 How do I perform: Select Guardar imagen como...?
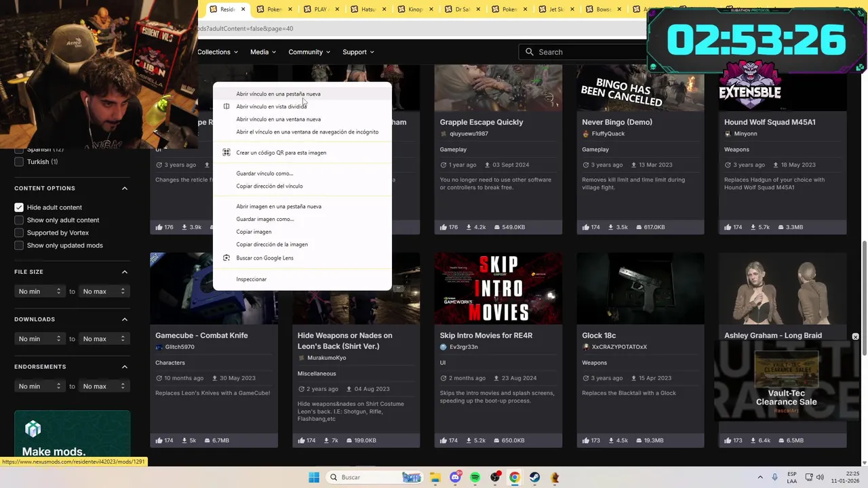(x=302, y=219)
